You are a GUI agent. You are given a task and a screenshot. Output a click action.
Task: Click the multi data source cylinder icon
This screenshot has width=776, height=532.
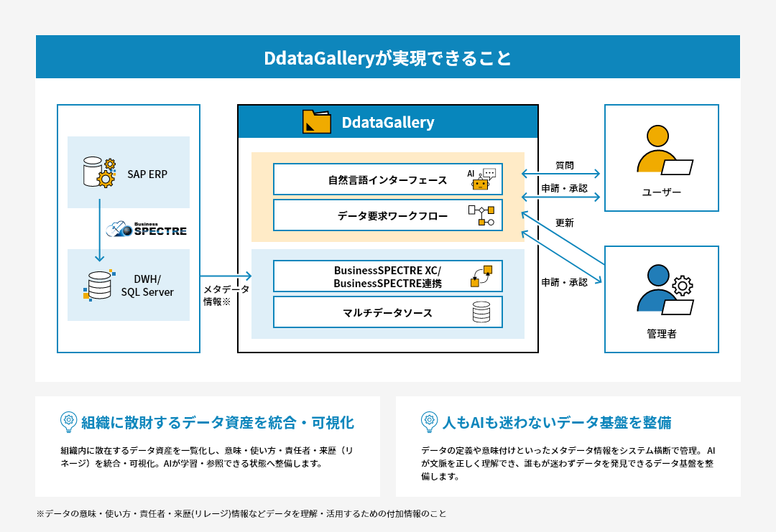click(x=481, y=312)
